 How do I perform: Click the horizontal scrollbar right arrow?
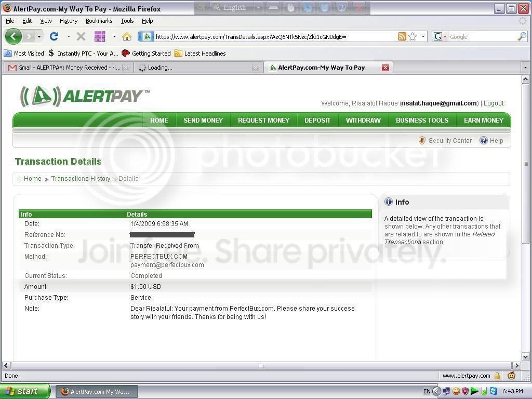516,366
